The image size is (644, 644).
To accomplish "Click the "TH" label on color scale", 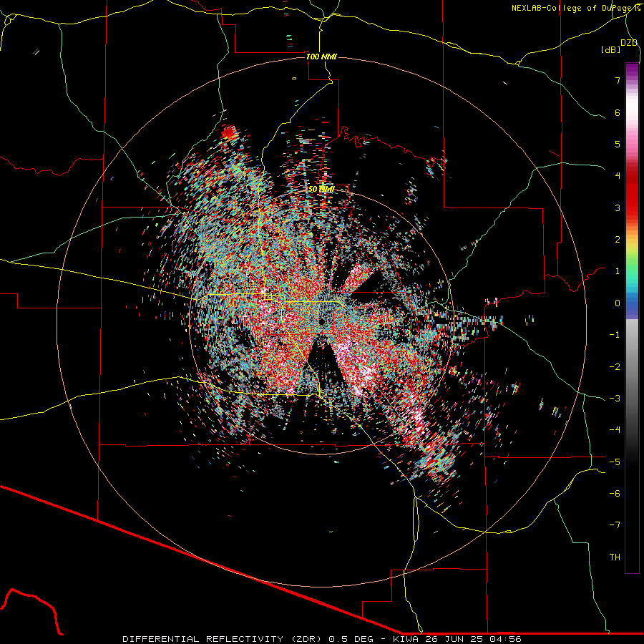I will coord(615,557).
